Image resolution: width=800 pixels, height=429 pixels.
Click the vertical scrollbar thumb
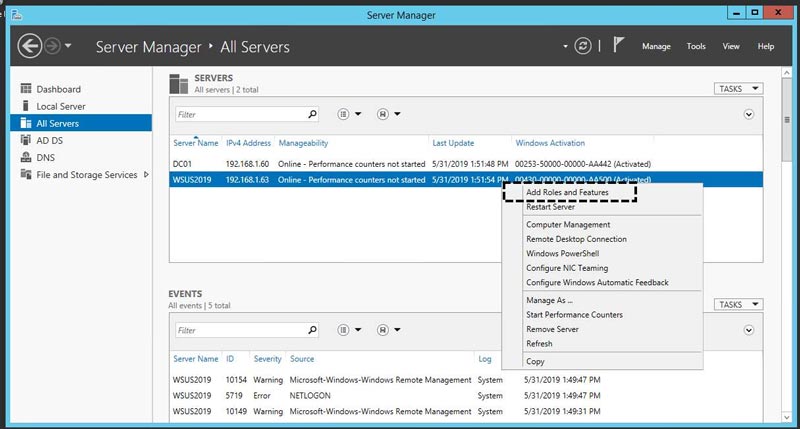[787, 120]
